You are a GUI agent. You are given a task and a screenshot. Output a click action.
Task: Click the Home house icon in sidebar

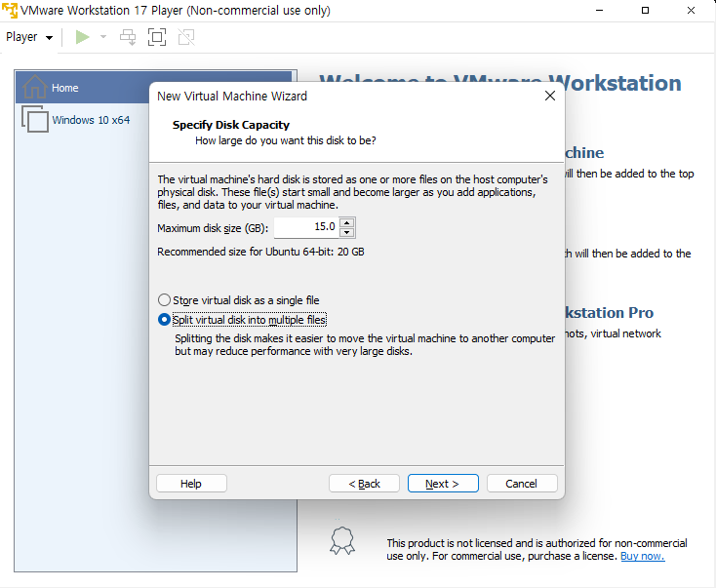(35, 86)
